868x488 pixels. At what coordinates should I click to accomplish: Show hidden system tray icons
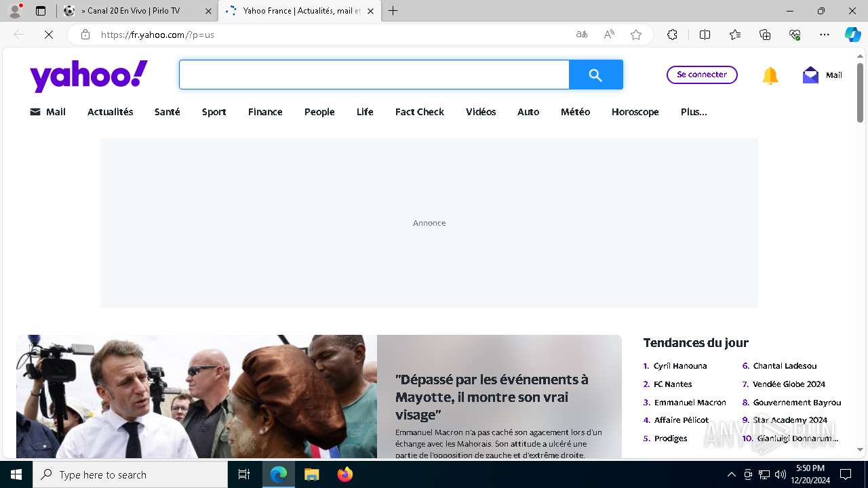(731, 474)
